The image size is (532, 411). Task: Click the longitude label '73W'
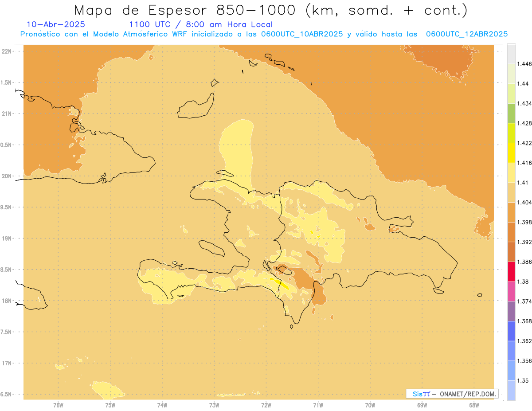click(214, 405)
